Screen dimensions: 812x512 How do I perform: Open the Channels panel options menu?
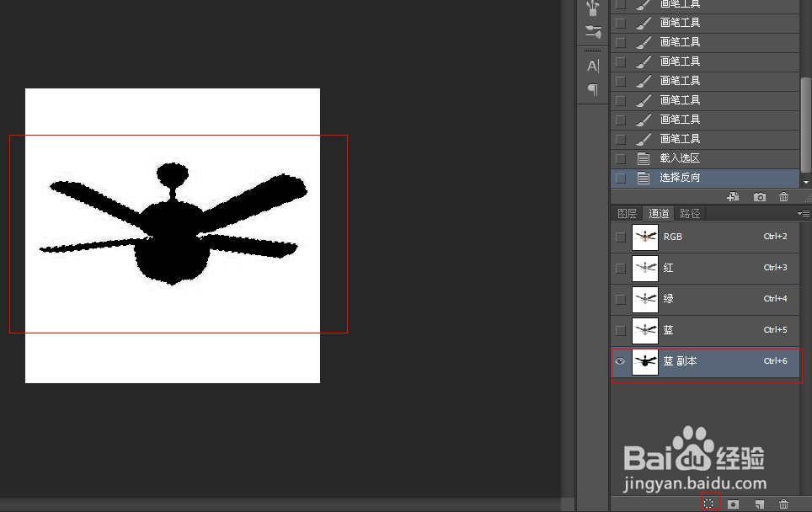[804, 213]
